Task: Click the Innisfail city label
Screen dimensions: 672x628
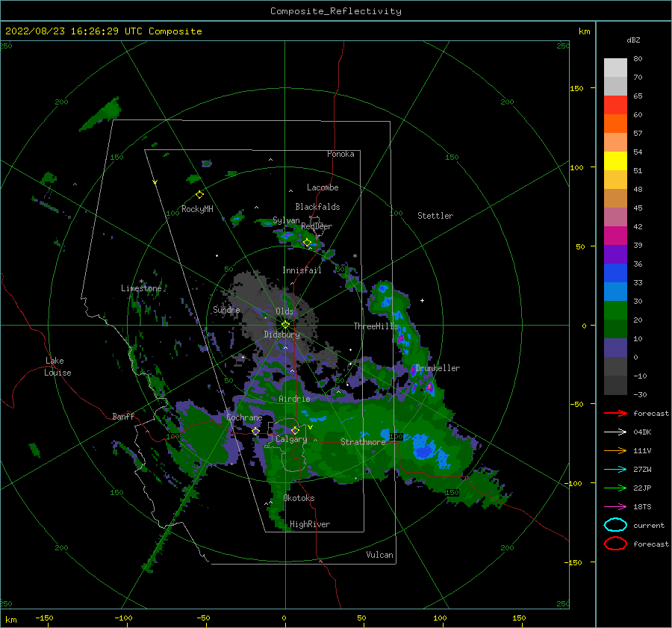Action: click(302, 270)
